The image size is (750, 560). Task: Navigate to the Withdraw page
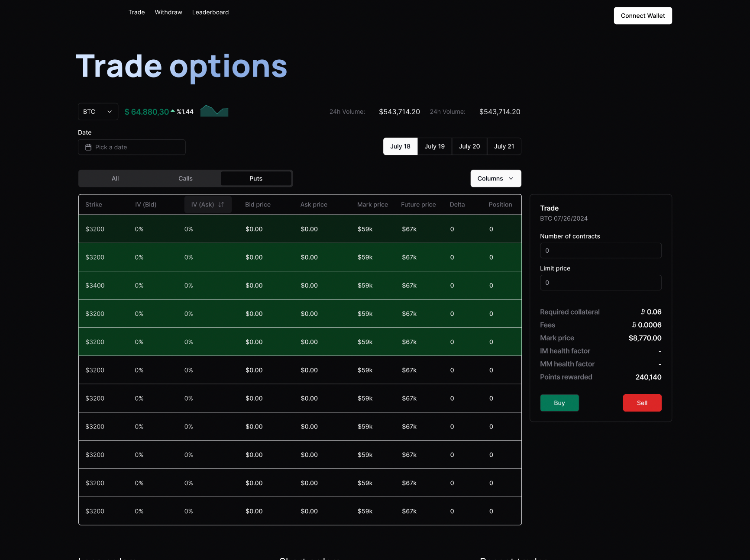tap(168, 12)
